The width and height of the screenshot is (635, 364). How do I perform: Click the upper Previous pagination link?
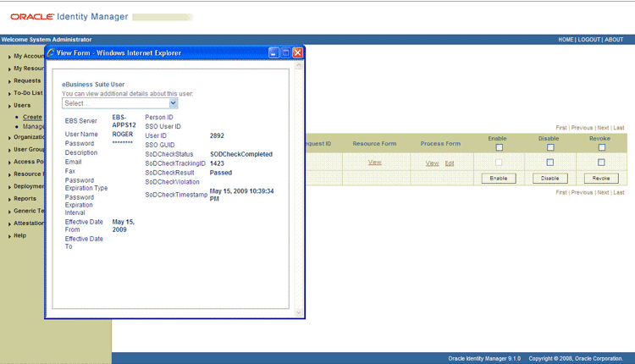pos(582,128)
